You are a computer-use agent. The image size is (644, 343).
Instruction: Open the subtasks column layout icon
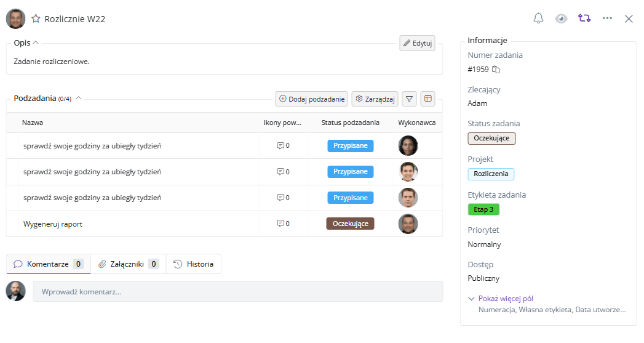(427, 99)
